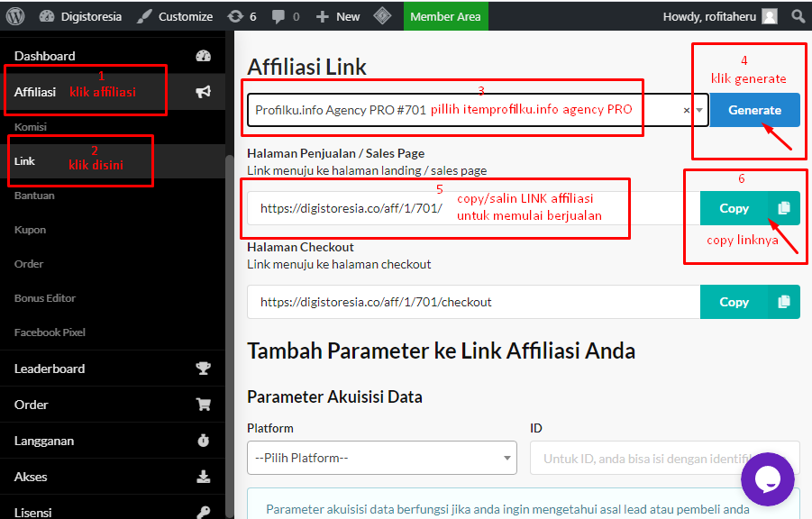Screen dimensions: 812x519
Task: Clear selected product with x
Action: point(687,110)
